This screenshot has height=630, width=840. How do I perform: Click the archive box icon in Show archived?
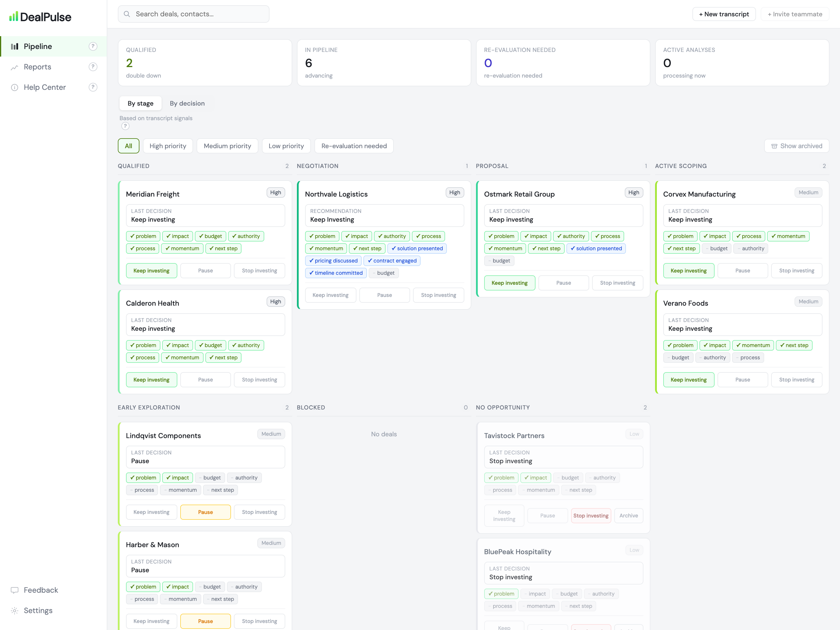[x=774, y=146]
